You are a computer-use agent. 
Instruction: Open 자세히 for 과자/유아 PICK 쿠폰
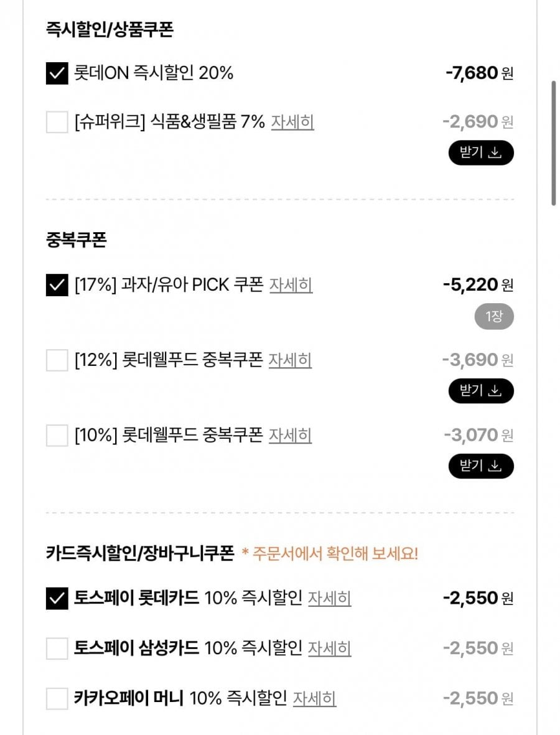click(291, 285)
